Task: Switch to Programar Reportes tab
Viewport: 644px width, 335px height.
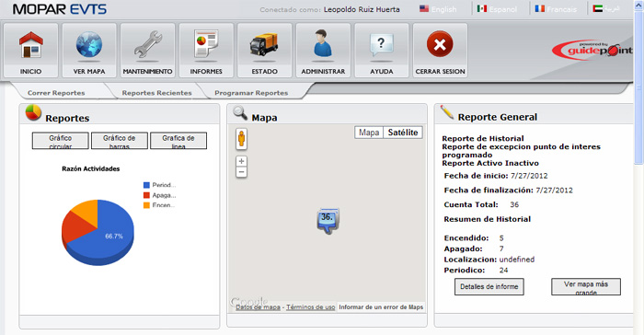Action: tap(251, 93)
